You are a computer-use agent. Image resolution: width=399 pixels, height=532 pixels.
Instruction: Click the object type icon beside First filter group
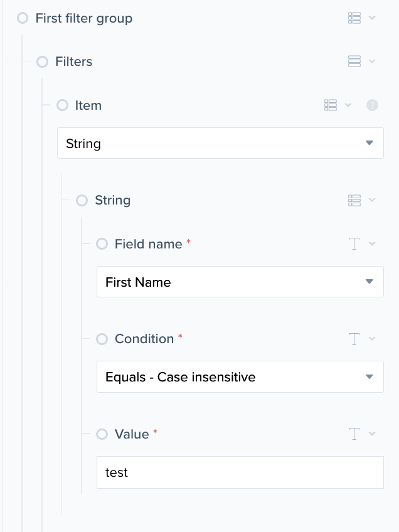click(353, 18)
